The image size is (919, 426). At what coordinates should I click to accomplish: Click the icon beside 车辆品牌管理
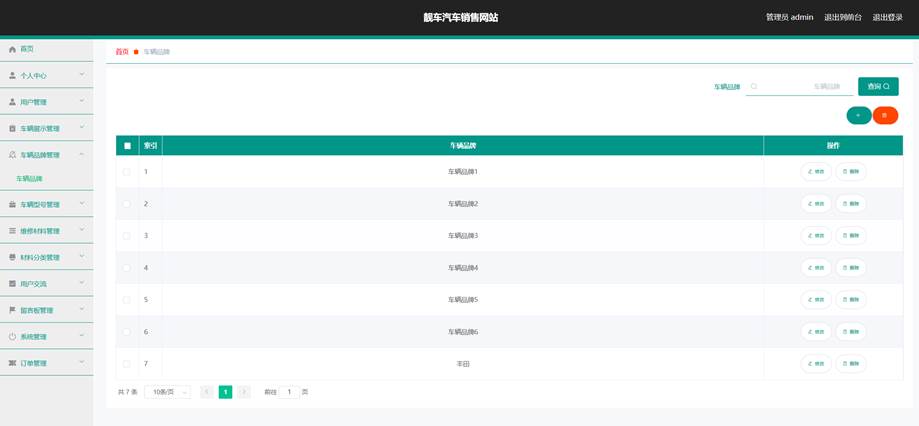12,155
